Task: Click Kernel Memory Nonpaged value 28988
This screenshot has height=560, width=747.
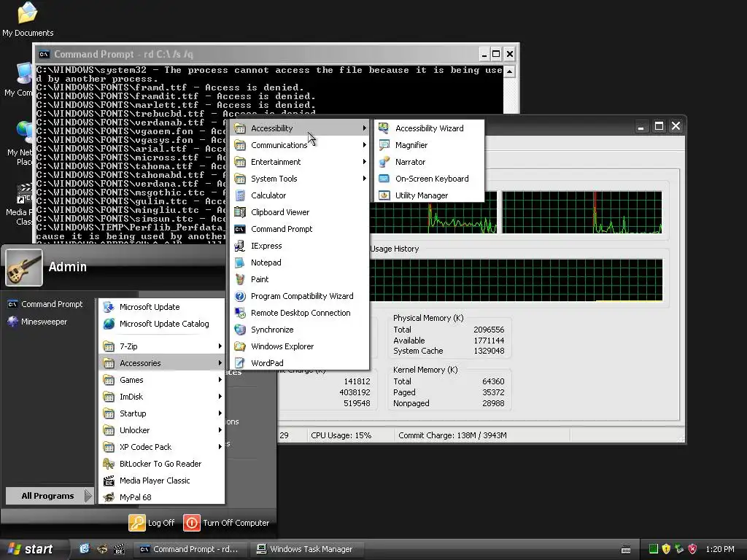Action: point(493,403)
